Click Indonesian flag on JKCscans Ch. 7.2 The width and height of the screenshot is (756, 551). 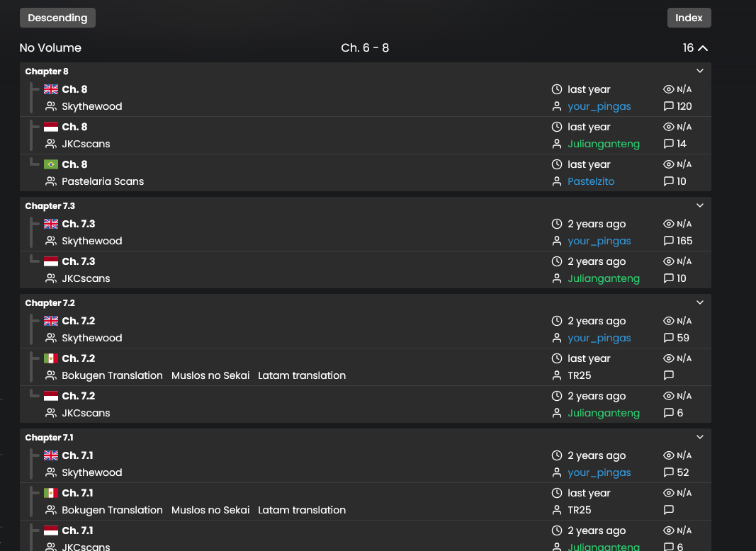coord(50,396)
